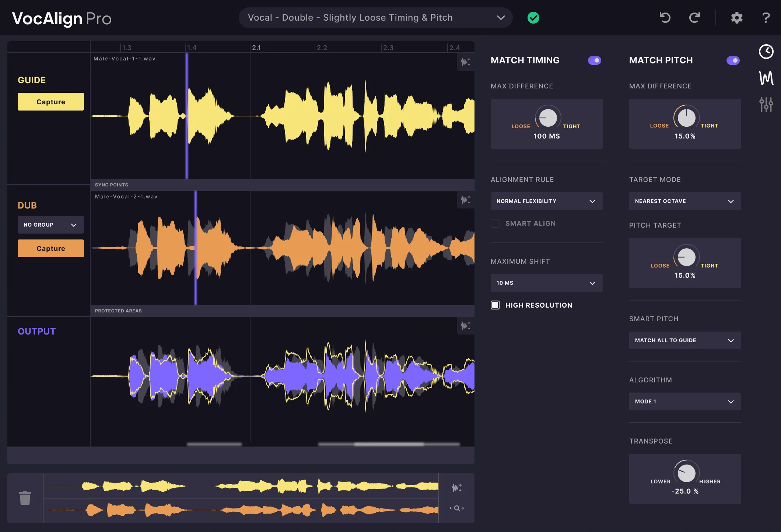The image size is (781, 532).
Task: Open the Smart Pitch dropdown menu
Action: (684, 340)
